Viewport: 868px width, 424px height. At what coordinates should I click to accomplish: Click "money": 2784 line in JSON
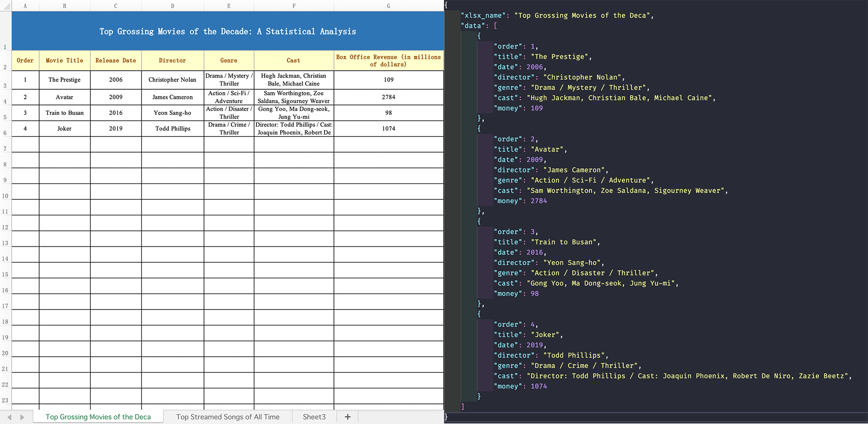[x=520, y=201]
